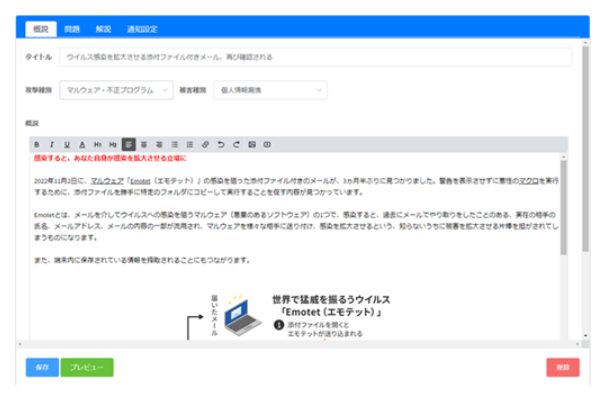Underline the selected text
The height and width of the screenshot is (406, 603).
pos(66,144)
